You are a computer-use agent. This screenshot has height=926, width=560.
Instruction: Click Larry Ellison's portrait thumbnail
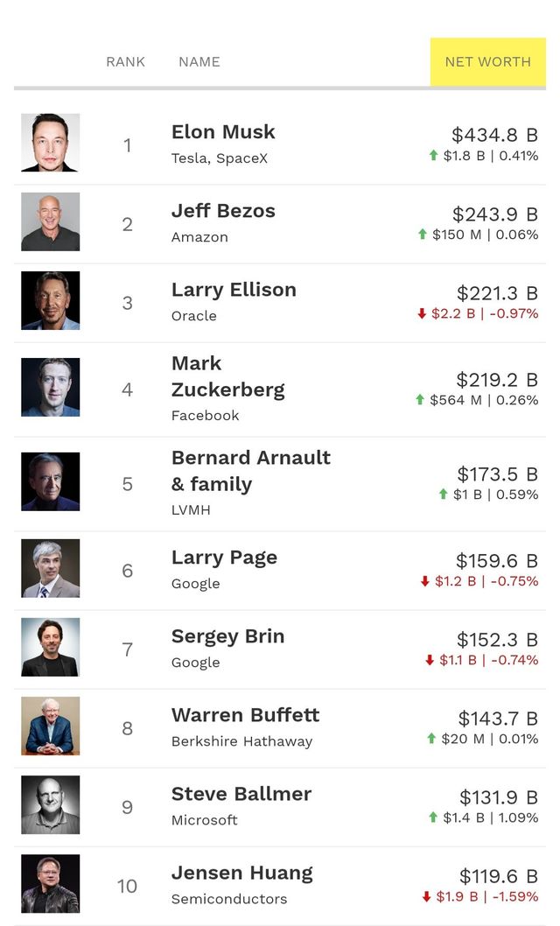point(51,300)
